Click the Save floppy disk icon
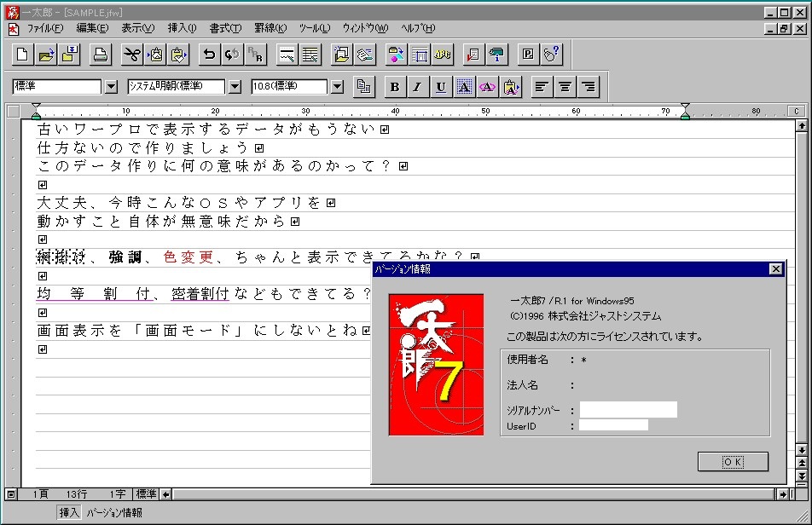Screen dimensions: 812x525 coord(70,55)
